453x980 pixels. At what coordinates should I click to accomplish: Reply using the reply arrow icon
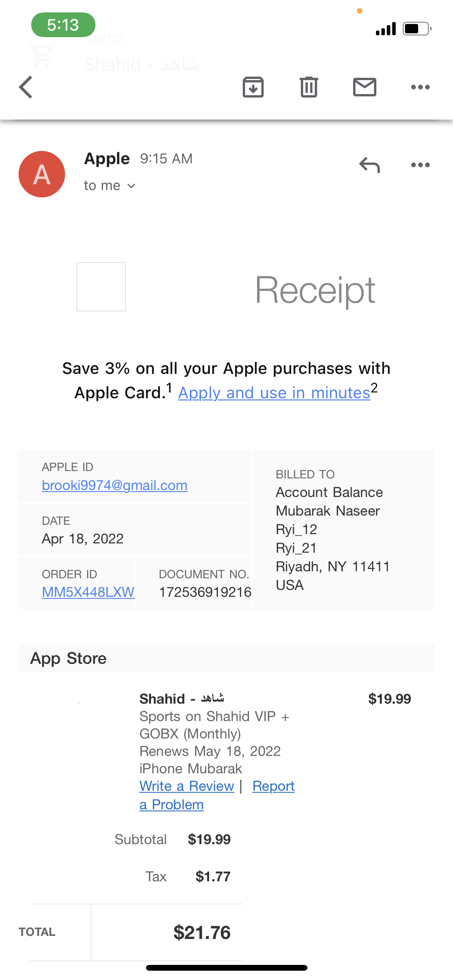pos(369,165)
